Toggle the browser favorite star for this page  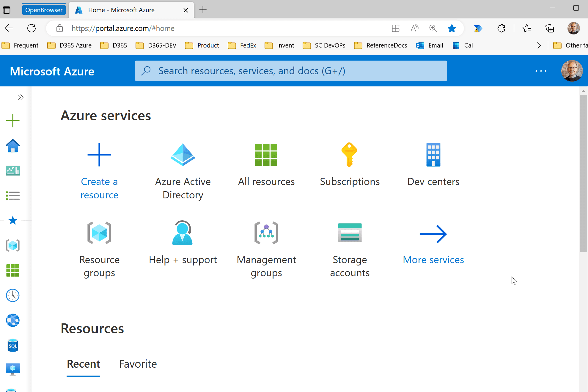[452, 29]
